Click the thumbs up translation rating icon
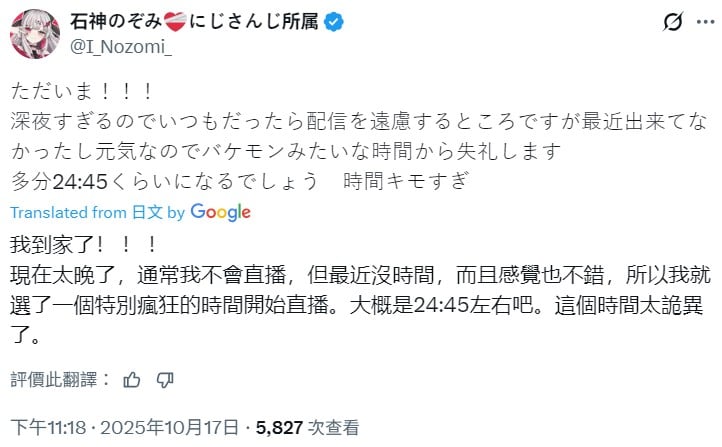This screenshot has height=447, width=722. [131, 378]
